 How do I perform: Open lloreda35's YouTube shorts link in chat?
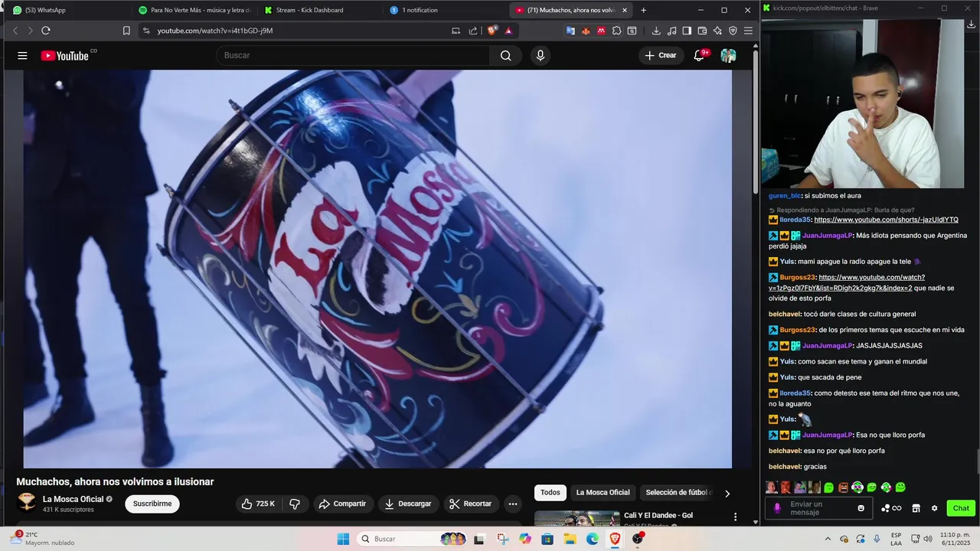[x=886, y=220]
